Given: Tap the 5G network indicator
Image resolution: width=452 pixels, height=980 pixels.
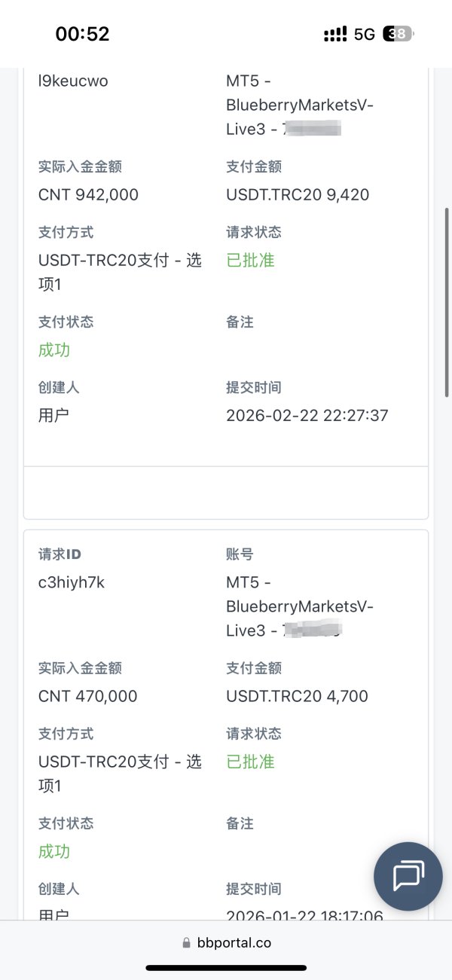Looking at the screenshot, I should (x=364, y=34).
